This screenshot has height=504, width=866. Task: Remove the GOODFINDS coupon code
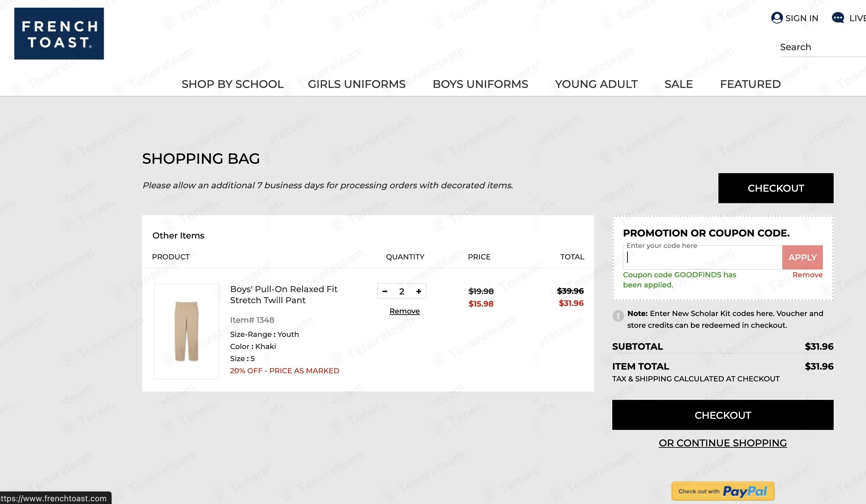tap(807, 275)
